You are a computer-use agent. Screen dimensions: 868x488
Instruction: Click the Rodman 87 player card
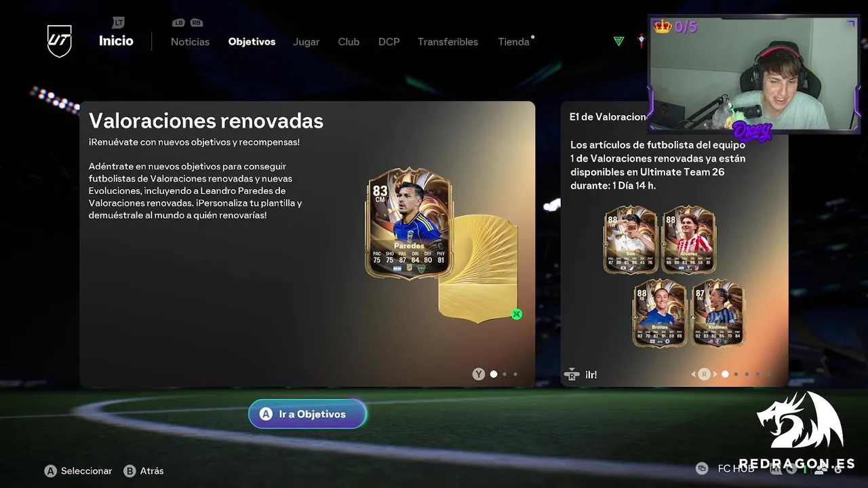coord(717,312)
